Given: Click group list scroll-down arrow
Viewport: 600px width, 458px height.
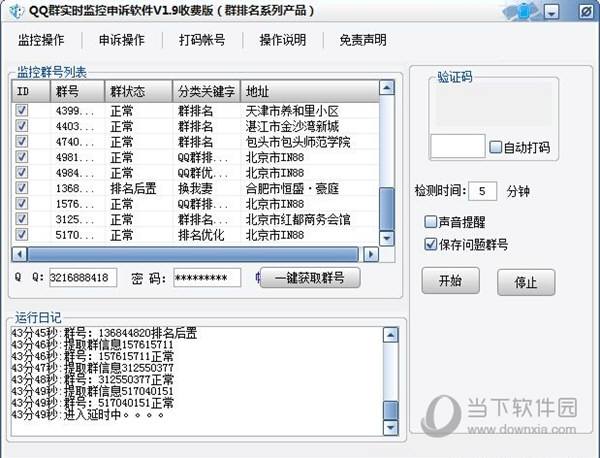Looking at the screenshot, I should pos(387,238).
